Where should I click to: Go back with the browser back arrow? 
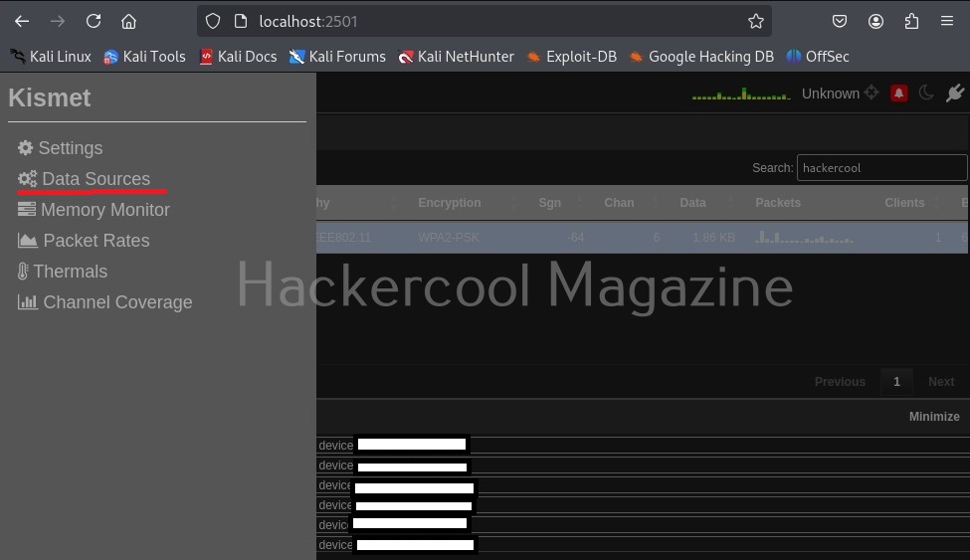pos(22,22)
